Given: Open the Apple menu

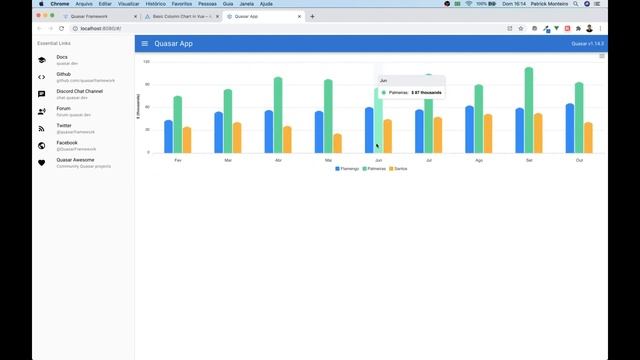Looking at the screenshot, I should click(x=41, y=4).
